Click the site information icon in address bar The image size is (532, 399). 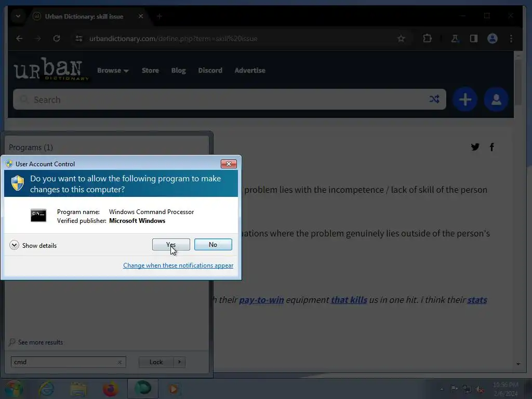(x=79, y=38)
